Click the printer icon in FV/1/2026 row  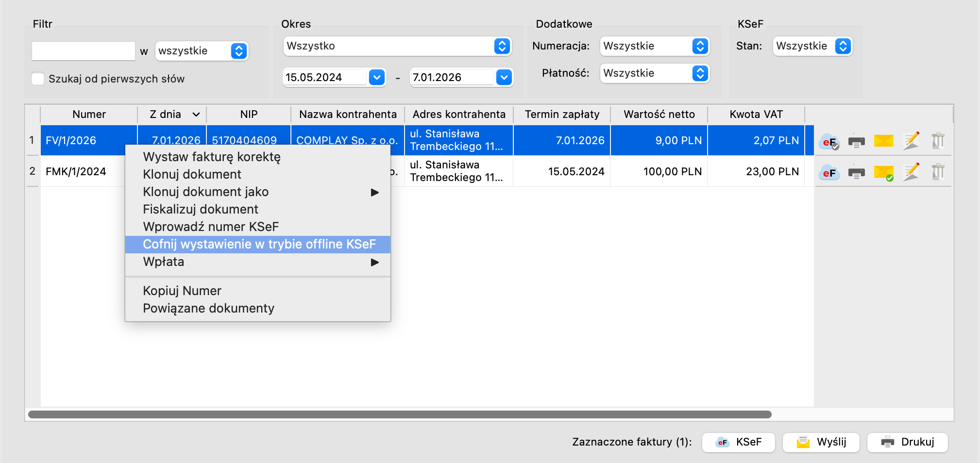pyautogui.click(x=856, y=141)
